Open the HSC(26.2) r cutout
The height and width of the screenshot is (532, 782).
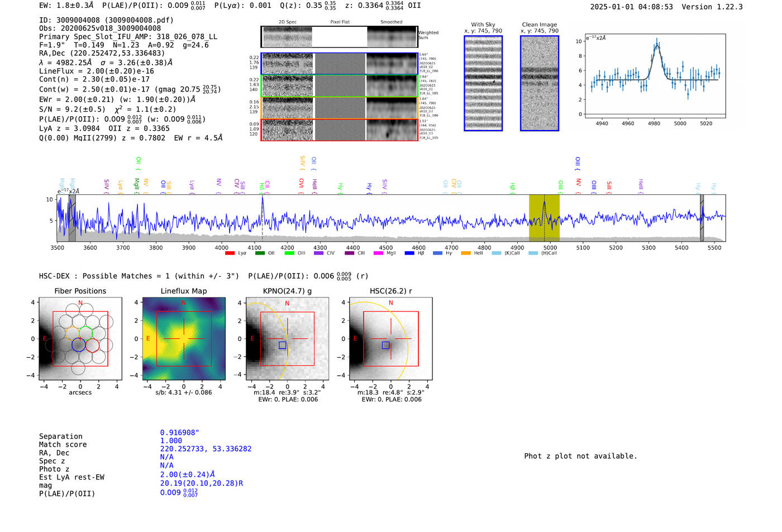tap(390, 338)
